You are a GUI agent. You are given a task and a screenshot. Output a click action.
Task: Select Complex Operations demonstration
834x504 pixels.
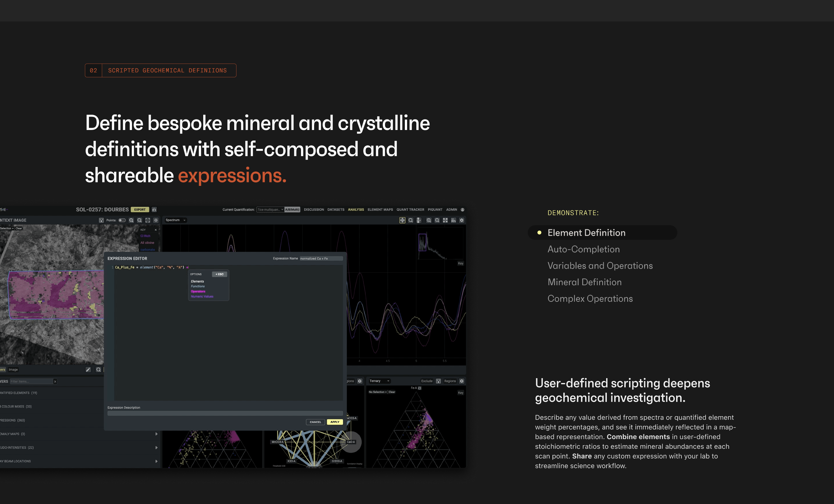click(x=590, y=299)
